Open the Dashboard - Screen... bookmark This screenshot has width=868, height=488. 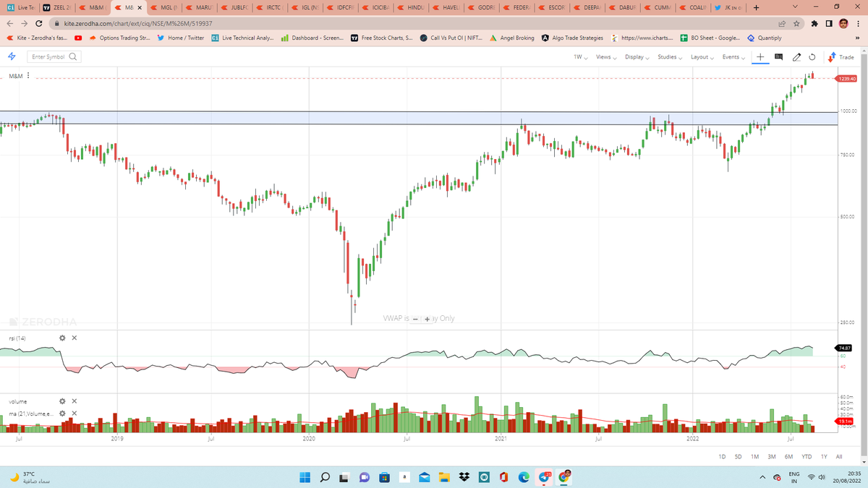[311, 38]
